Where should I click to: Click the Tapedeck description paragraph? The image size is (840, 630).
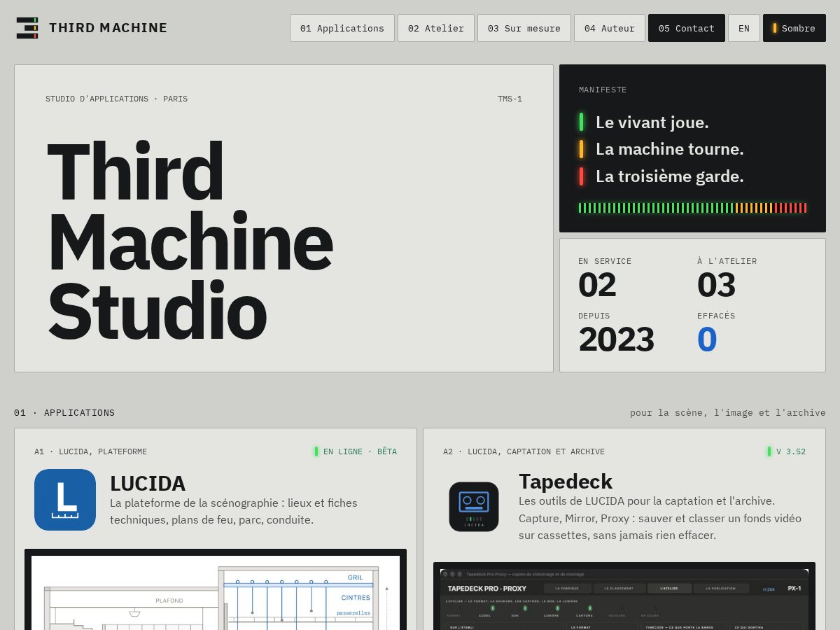pyautogui.click(x=660, y=518)
